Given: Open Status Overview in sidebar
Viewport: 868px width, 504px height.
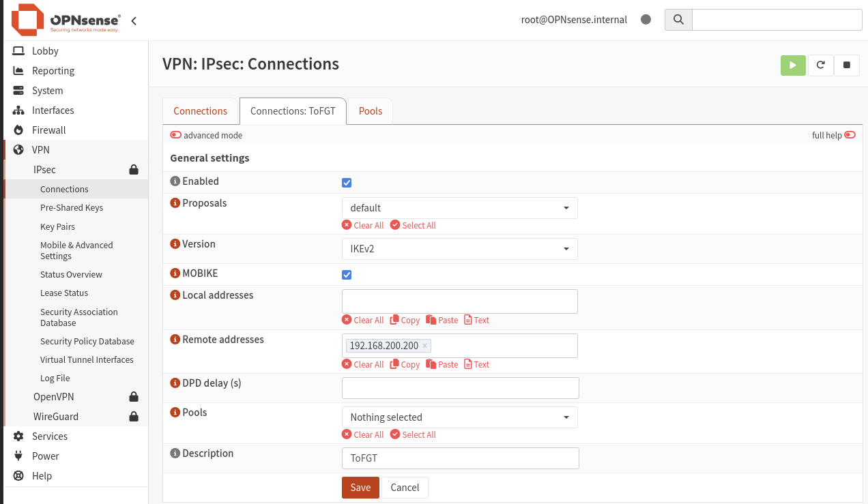Looking at the screenshot, I should pos(71,275).
